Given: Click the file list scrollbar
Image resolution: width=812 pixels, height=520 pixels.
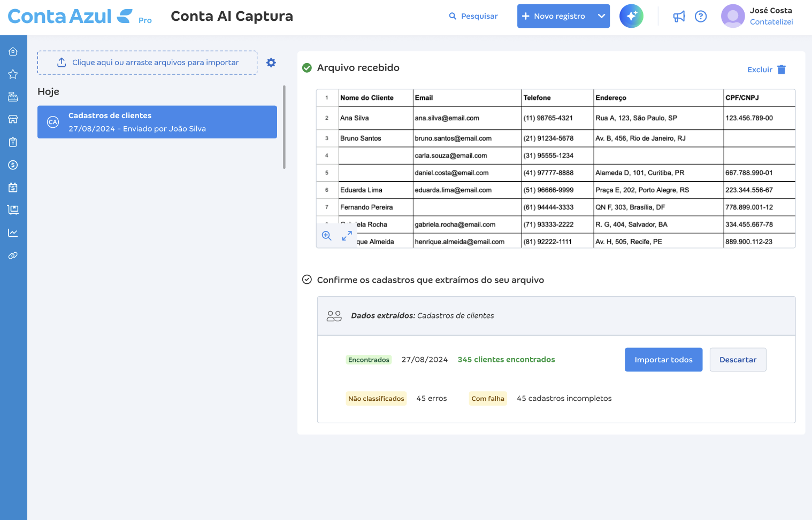Looking at the screenshot, I should tap(284, 127).
